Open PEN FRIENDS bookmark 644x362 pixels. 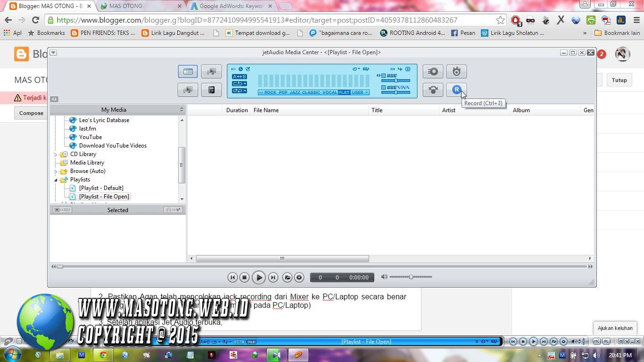(x=103, y=33)
